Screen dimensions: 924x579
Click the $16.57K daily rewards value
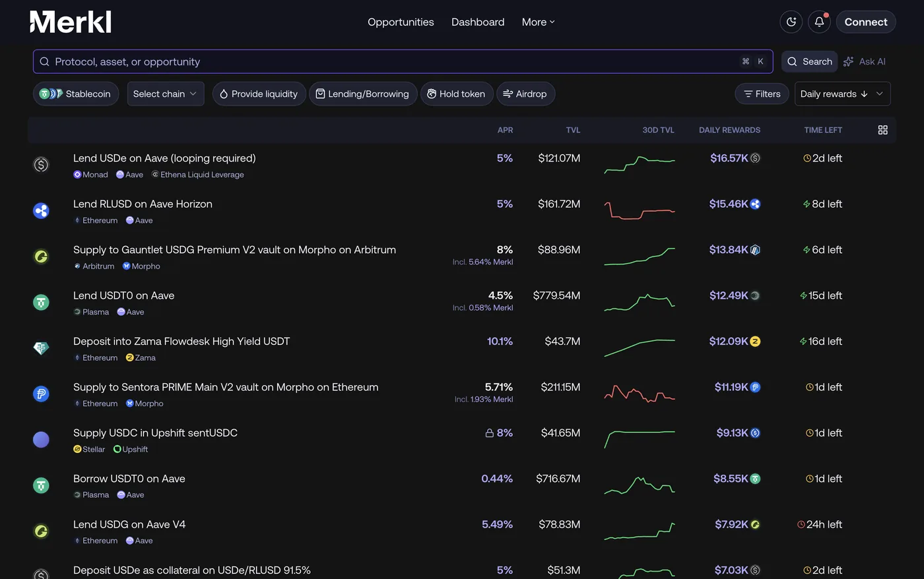click(729, 158)
